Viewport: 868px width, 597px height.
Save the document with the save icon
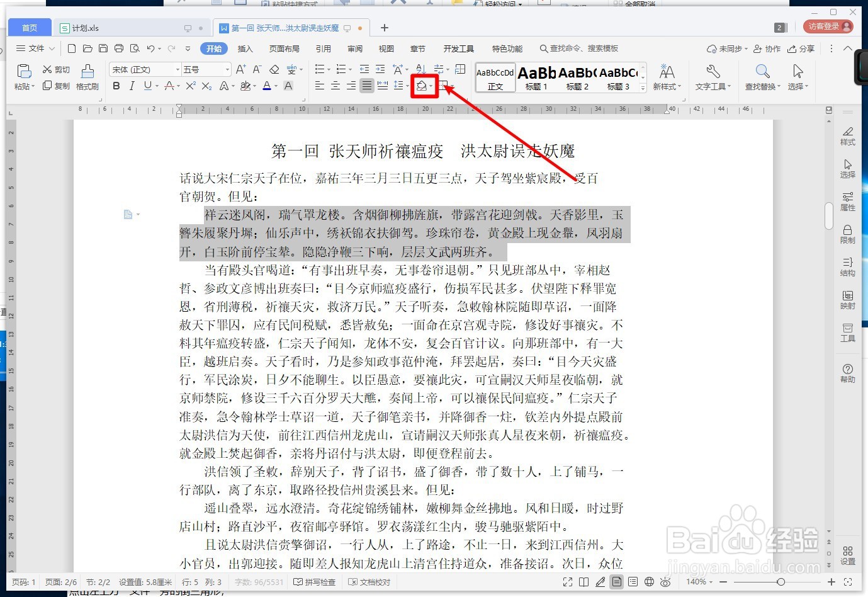103,48
